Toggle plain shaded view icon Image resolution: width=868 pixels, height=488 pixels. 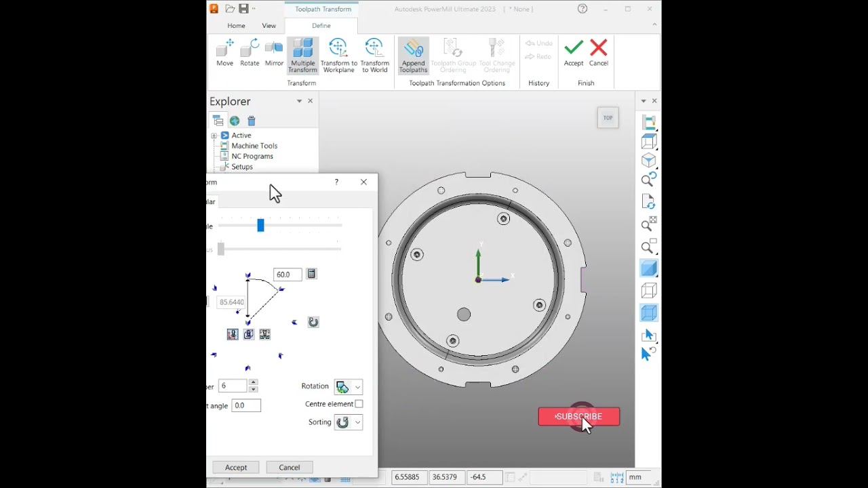pyautogui.click(x=649, y=269)
